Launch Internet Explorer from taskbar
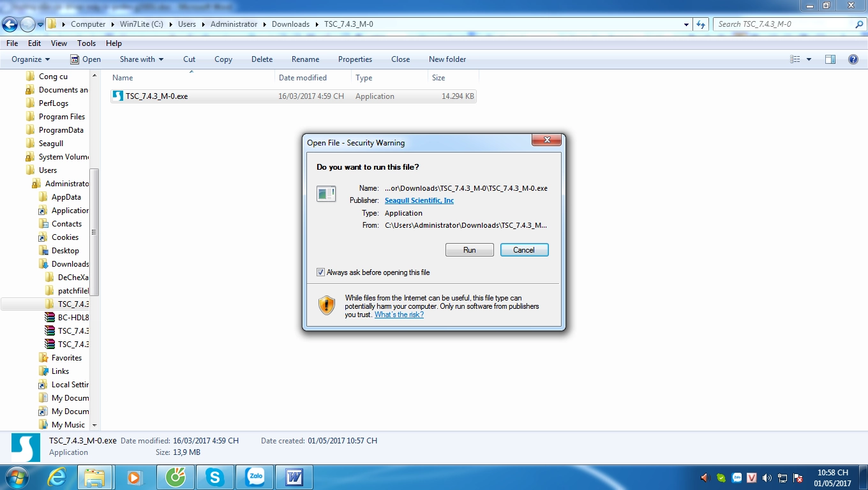868x490 pixels. click(57, 477)
